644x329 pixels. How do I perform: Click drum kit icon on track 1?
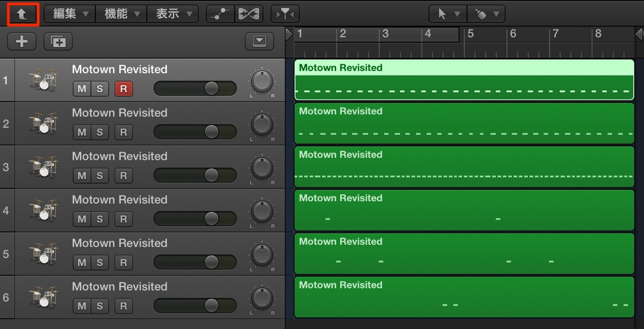[43, 80]
